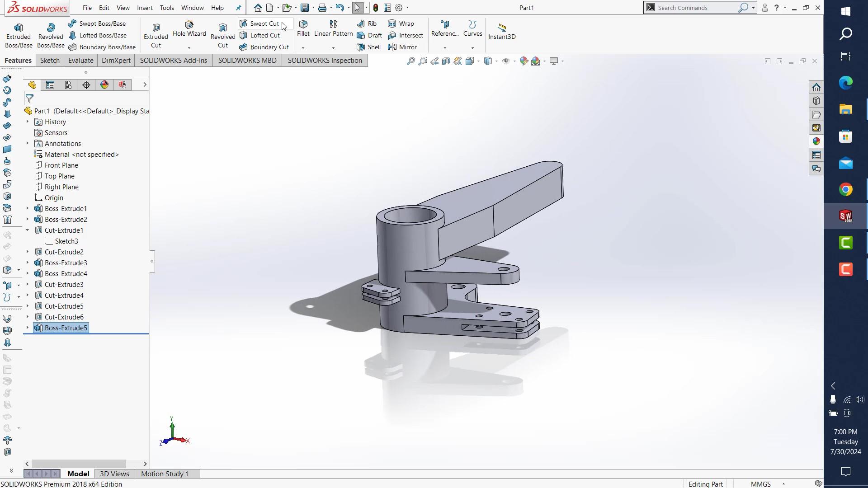Open the DisplayManager appearance sphere tab
The width and height of the screenshot is (868, 488).
click(104, 85)
